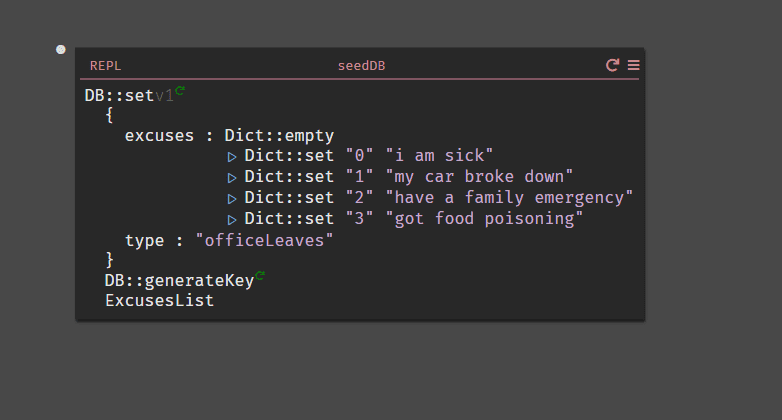Open the seedDB hamburger menu
782x420 pixels.
coord(633,65)
